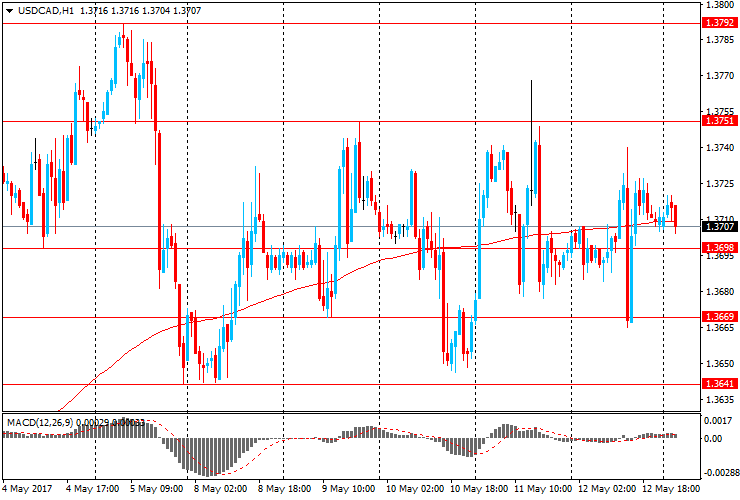Select the 8 May 02:00 time label
Viewport: 740px width, 500px height.
220,488
